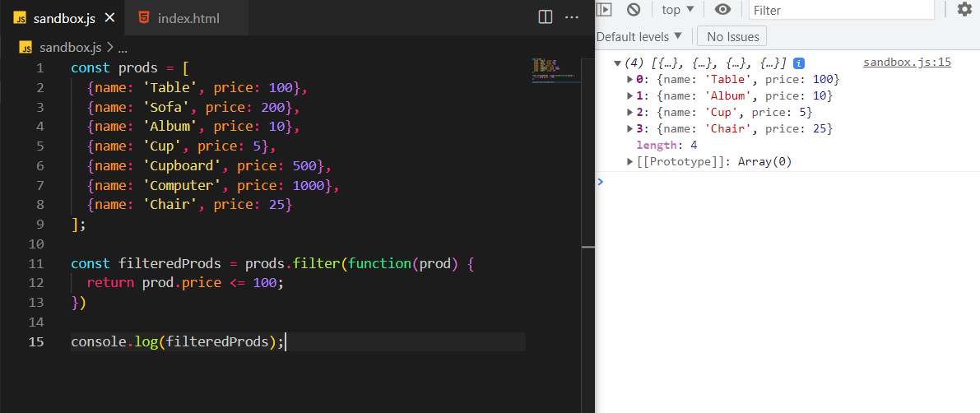Click the split editor right icon
Image resolution: width=980 pixels, height=413 pixels.
545,17
